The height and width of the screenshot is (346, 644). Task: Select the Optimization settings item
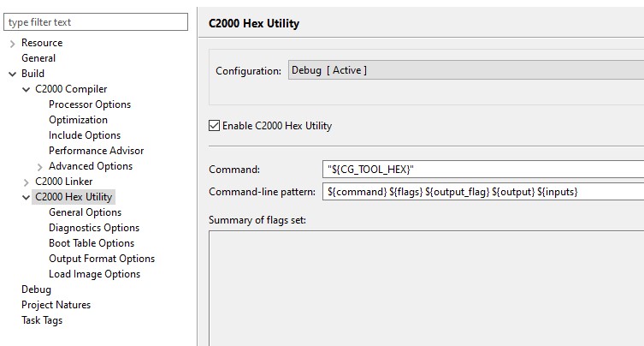coord(78,120)
